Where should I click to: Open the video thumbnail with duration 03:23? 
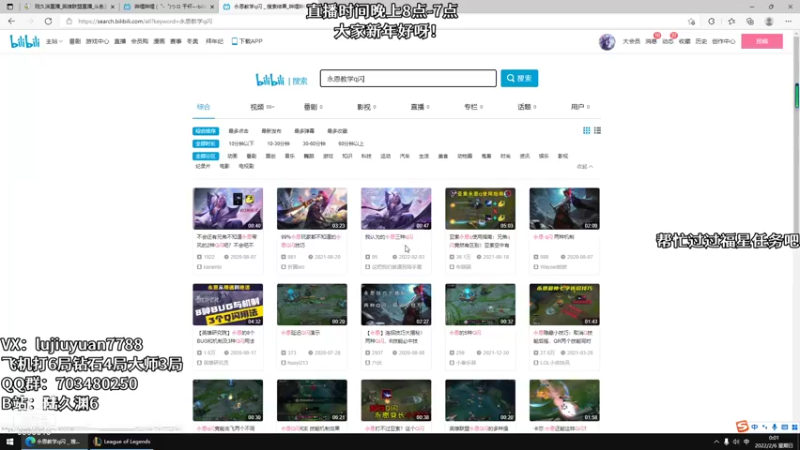click(312, 209)
